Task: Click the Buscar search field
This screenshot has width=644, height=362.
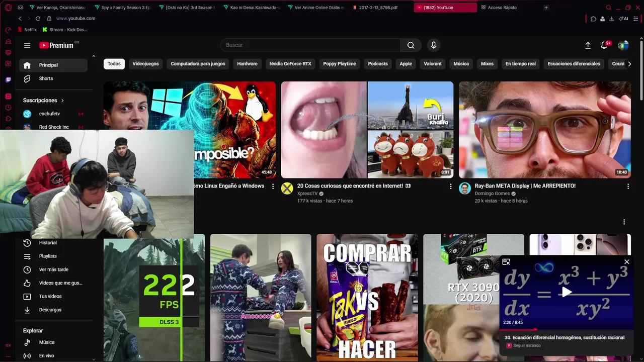Action: [310, 45]
